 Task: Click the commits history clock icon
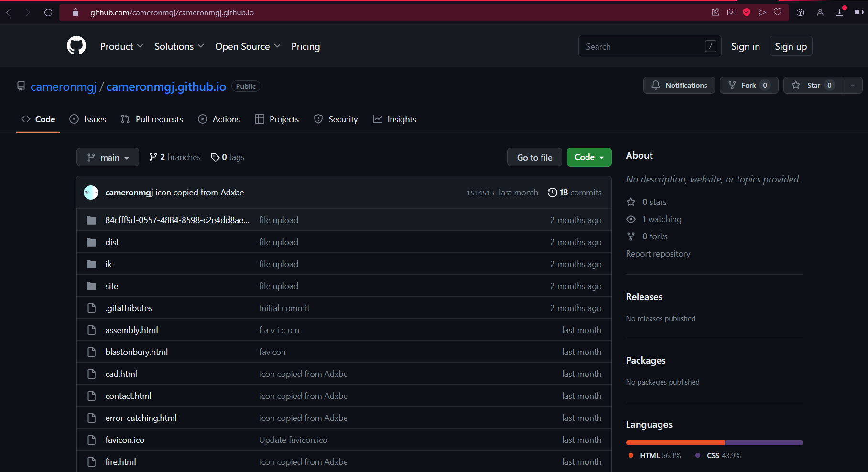point(552,193)
